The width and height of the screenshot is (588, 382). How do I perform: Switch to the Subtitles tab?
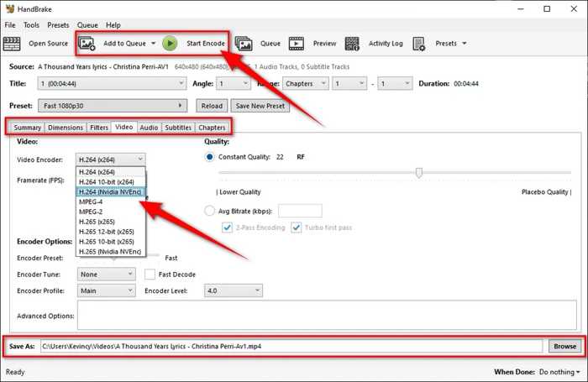point(178,128)
